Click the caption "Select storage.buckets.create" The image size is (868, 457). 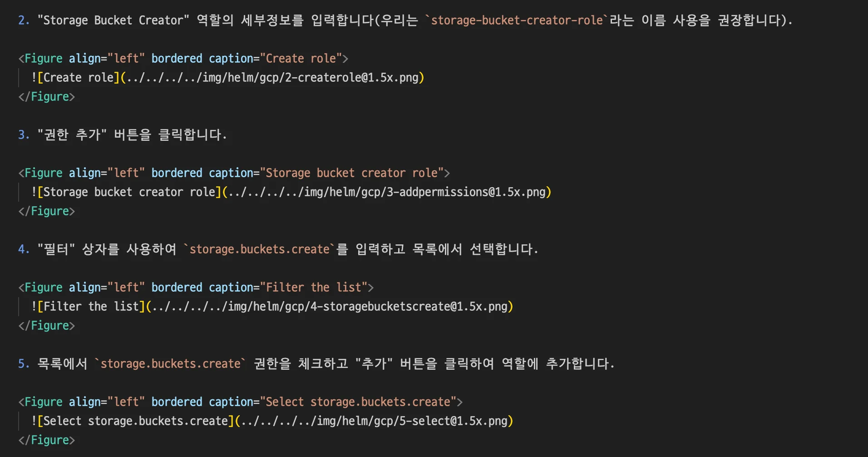click(359, 401)
